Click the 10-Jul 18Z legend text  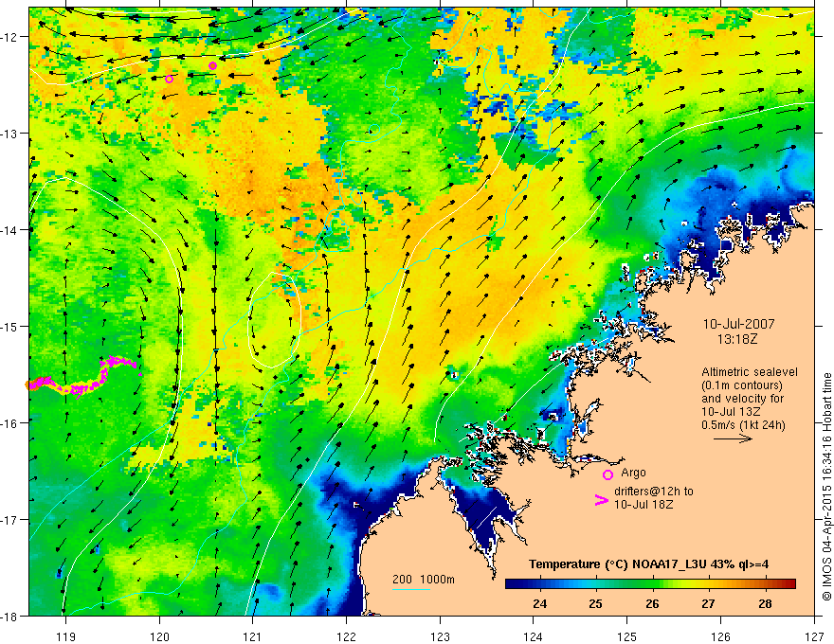click(644, 504)
